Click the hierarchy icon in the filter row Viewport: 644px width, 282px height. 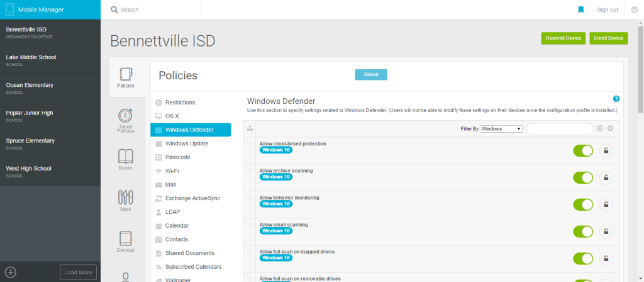point(249,128)
